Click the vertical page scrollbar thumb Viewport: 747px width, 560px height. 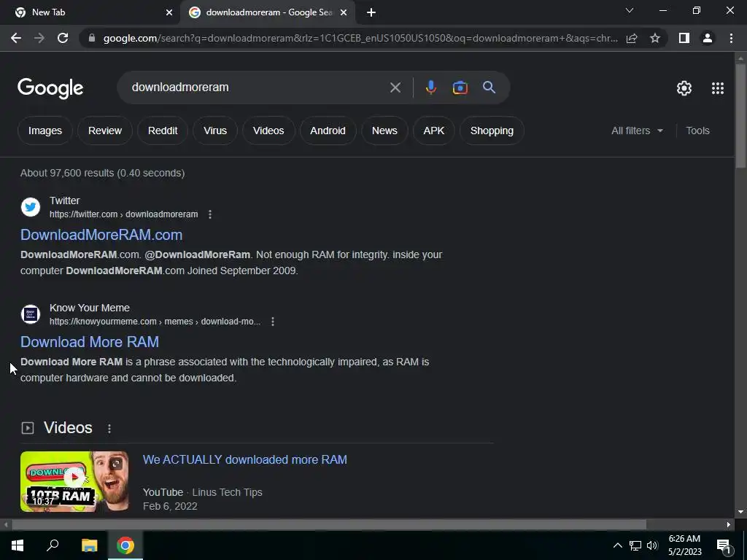point(740,115)
